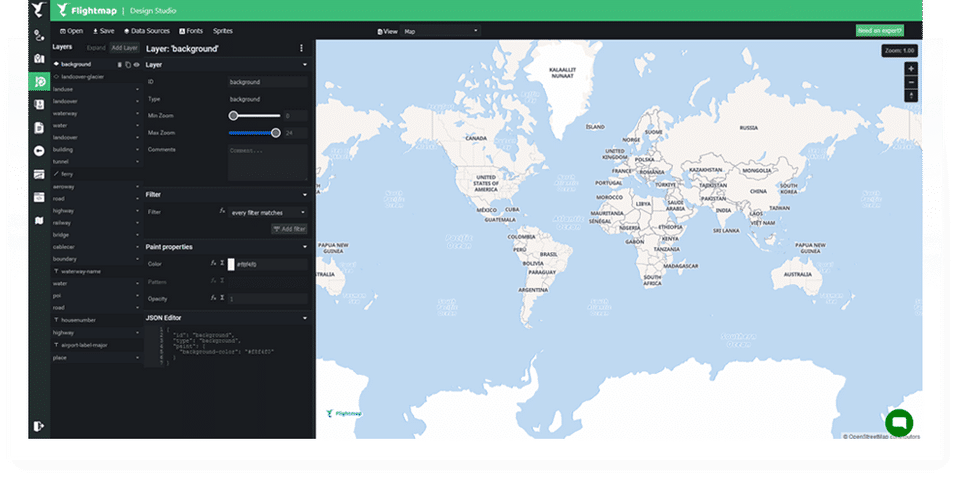Open the white background Color swatch
Screen dimensions: 960x479
[231, 265]
